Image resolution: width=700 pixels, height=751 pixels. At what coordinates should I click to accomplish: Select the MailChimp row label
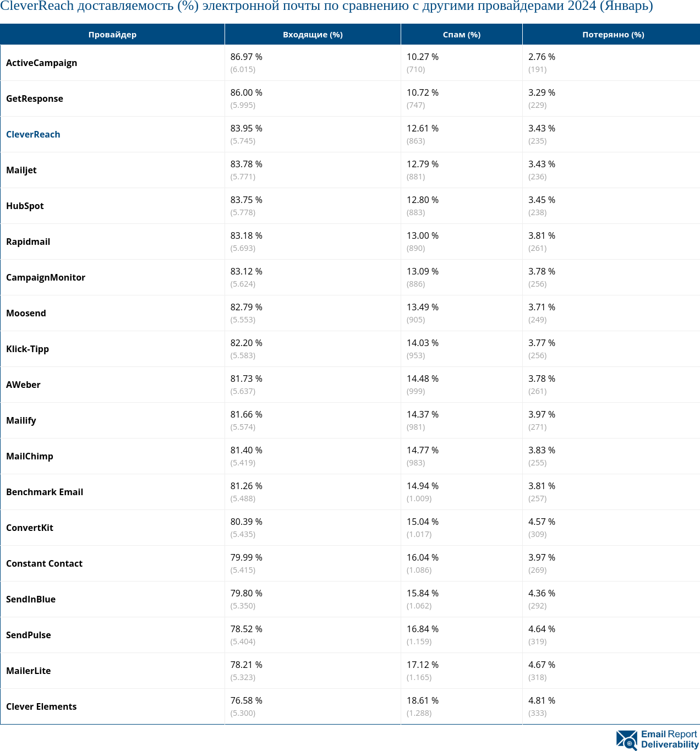[x=30, y=456]
